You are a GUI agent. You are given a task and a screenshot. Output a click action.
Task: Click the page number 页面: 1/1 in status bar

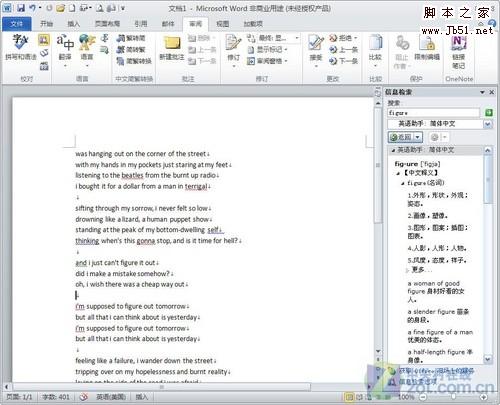[19, 397]
